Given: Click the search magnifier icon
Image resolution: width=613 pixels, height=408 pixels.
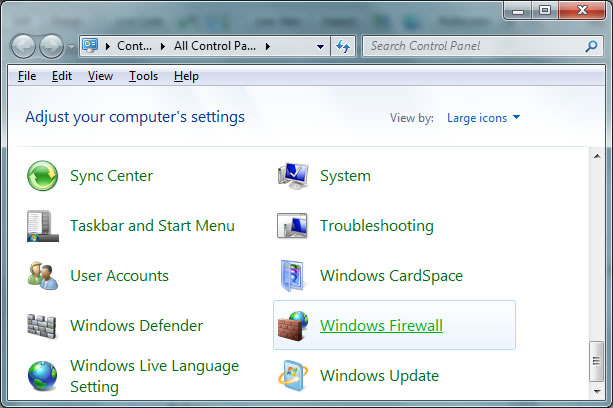Looking at the screenshot, I should 591,47.
